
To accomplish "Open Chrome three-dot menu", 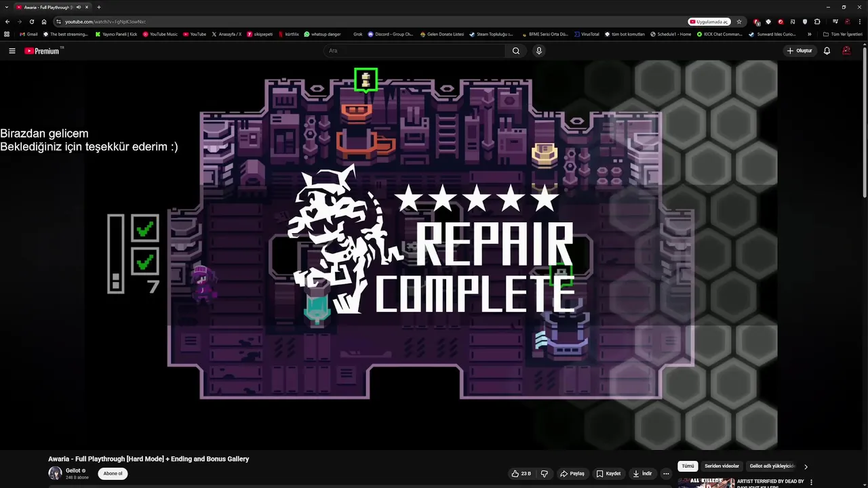I will (859, 22).
